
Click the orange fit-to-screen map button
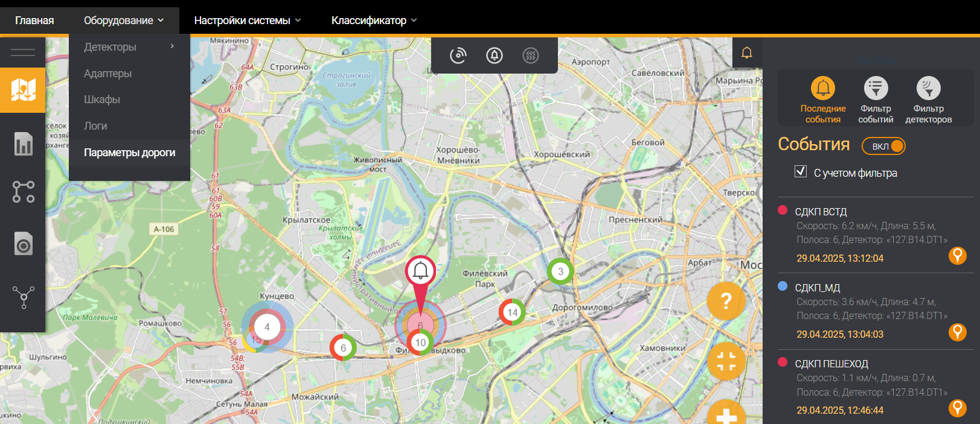click(726, 361)
